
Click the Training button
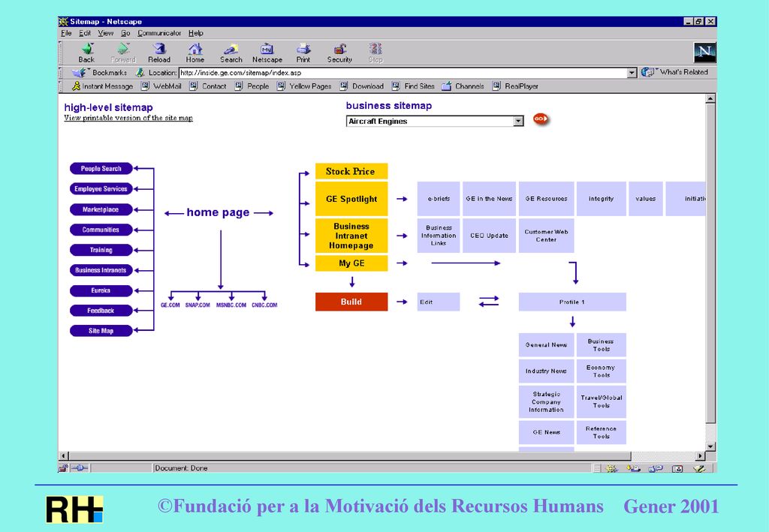pos(101,250)
